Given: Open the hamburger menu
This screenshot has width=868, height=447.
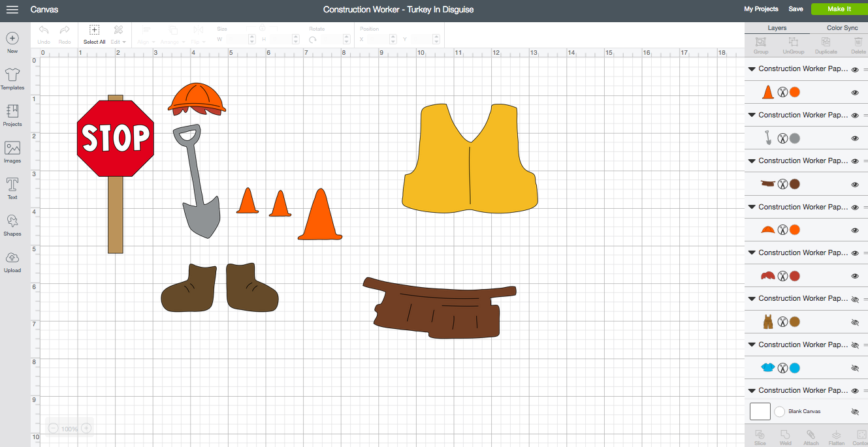Looking at the screenshot, I should click(x=12, y=10).
